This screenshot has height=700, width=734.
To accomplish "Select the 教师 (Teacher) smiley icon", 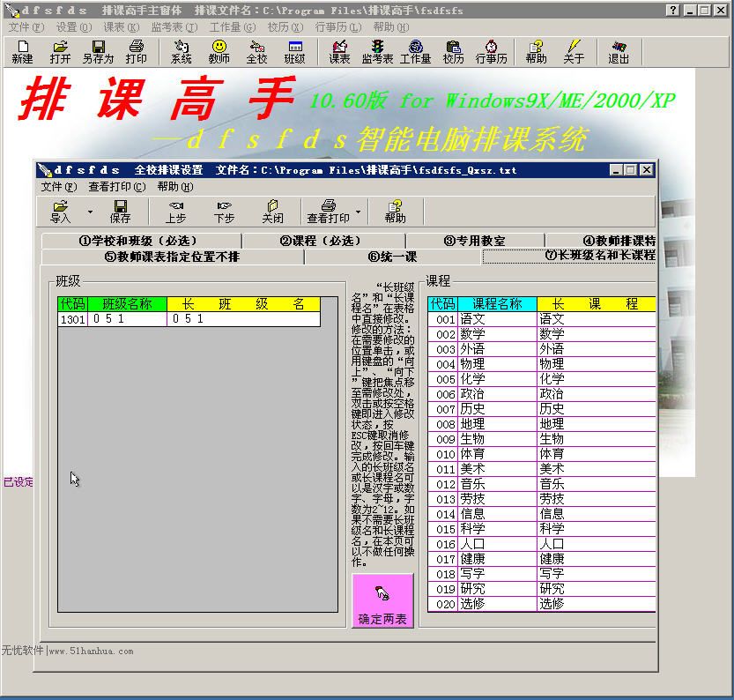I will [218, 51].
